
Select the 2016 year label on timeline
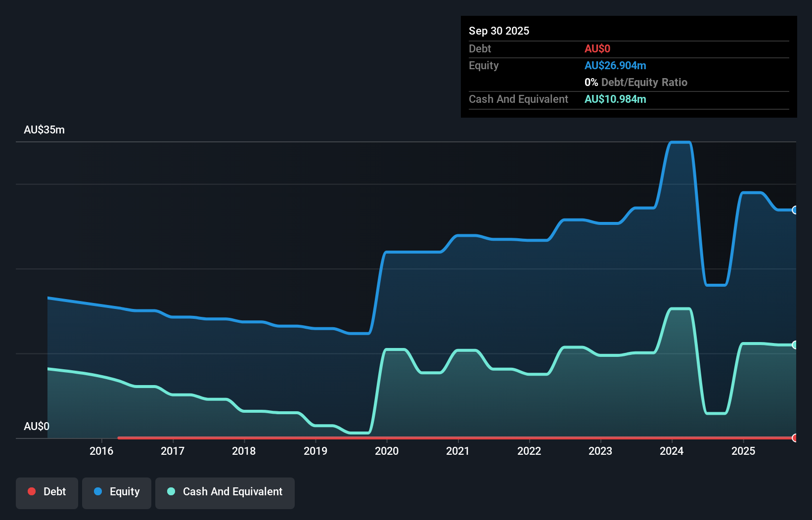click(x=102, y=451)
